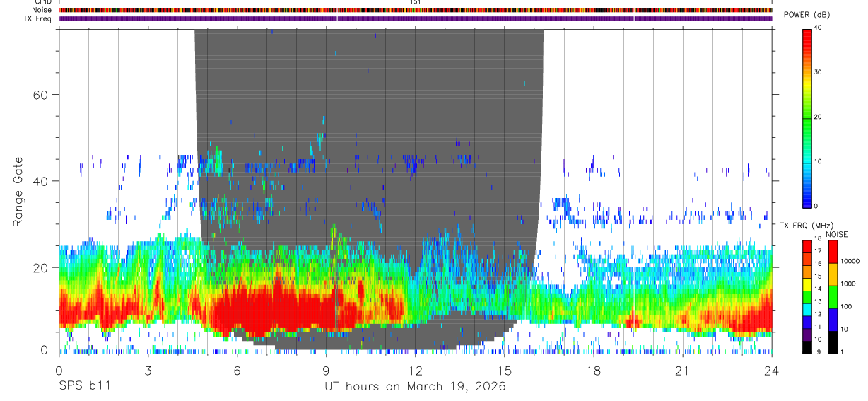The height and width of the screenshot is (401, 868).
Task: Click the 10000 noise scale label
Action: click(x=851, y=261)
